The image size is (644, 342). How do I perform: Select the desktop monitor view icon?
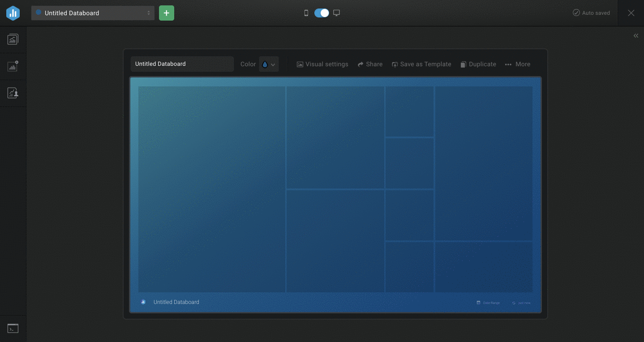point(337,13)
